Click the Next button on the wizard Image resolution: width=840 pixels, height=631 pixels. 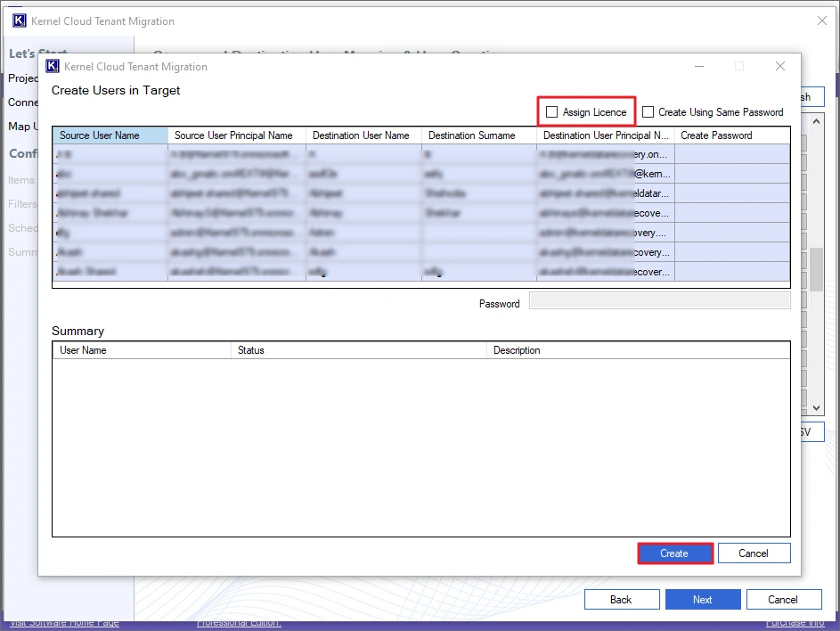[702, 599]
